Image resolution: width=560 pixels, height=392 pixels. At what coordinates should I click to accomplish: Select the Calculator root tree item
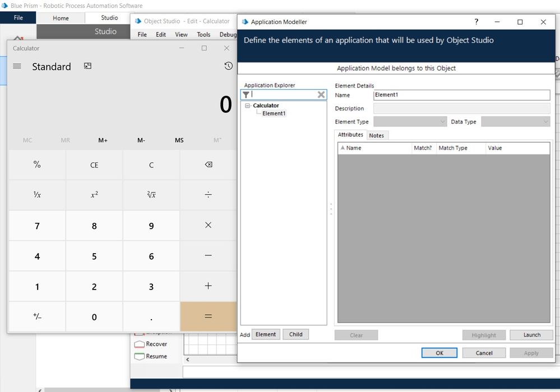[x=266, y=106]
